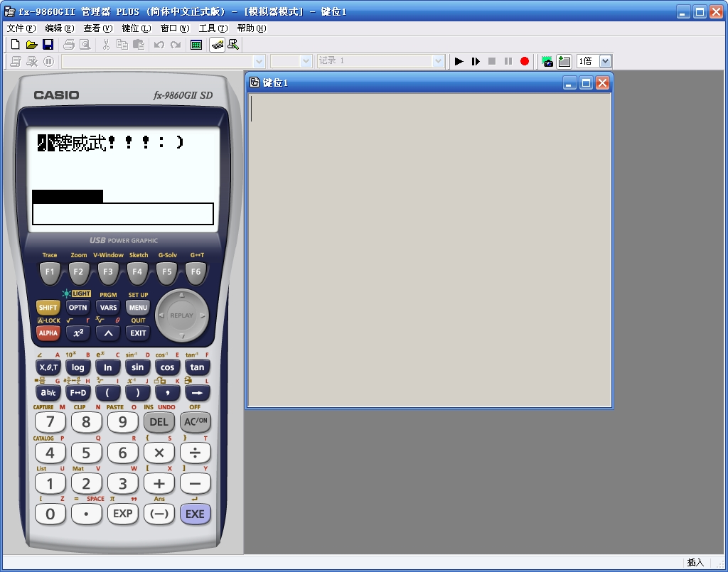Viewport: 728px width, 572px height.
Task: Click the DEL key
Action: (159, 422)
